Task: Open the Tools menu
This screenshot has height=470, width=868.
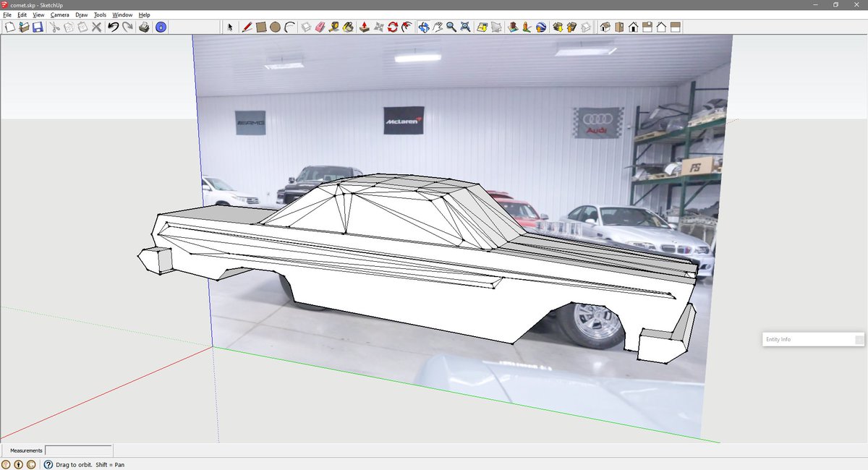Action: [x=100, y=14]
